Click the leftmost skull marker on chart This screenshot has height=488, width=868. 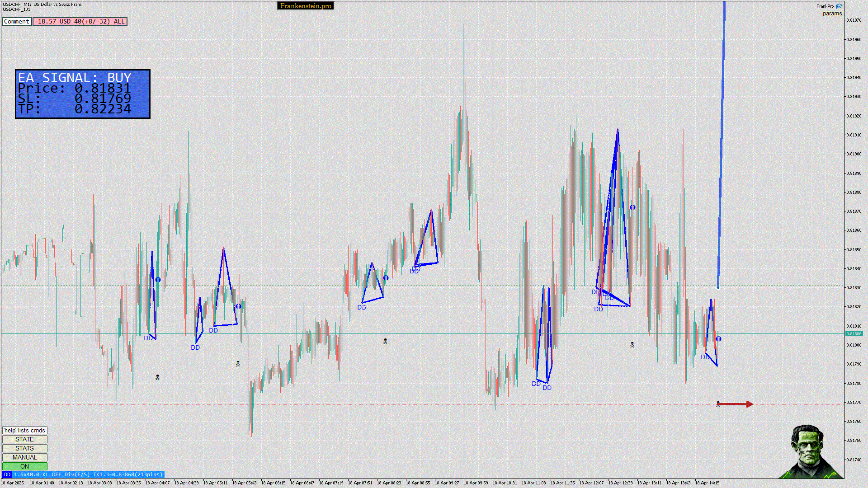[157, 377]
